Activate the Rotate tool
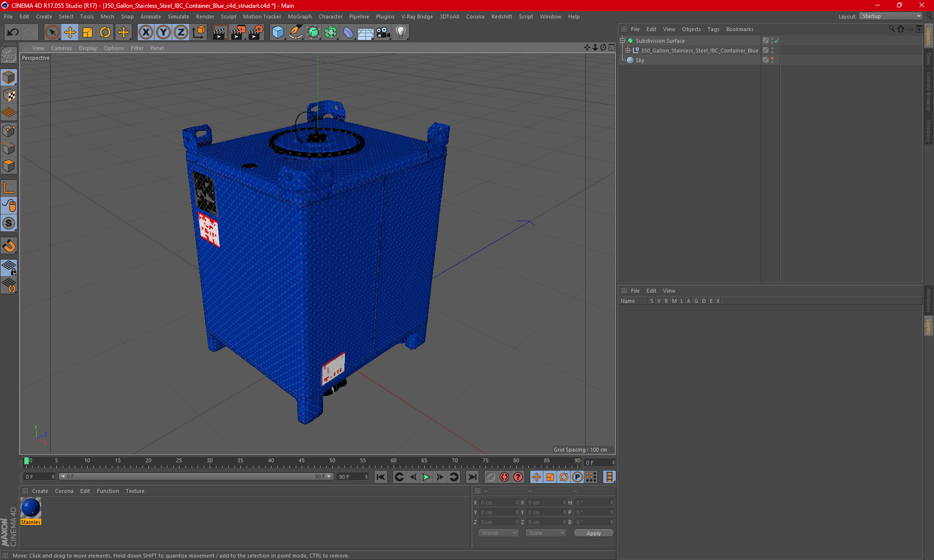This screenshot has width=934, height=560. point(105,32)
